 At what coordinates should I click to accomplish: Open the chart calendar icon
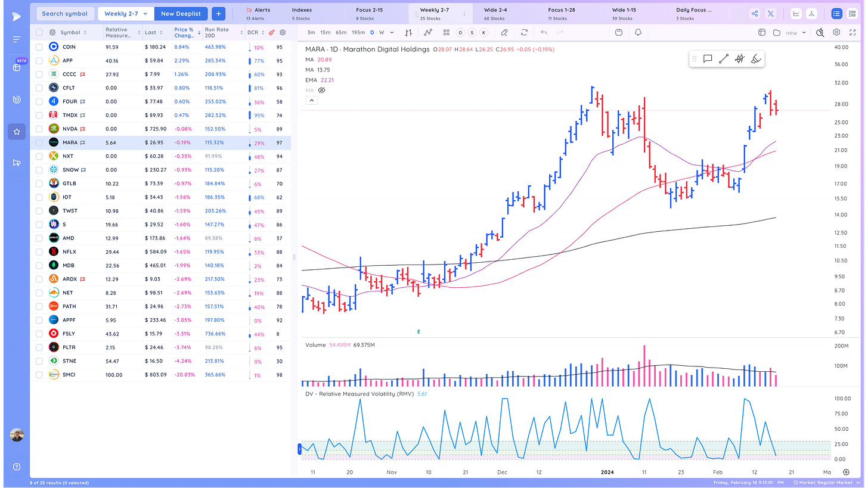point(619,33)
